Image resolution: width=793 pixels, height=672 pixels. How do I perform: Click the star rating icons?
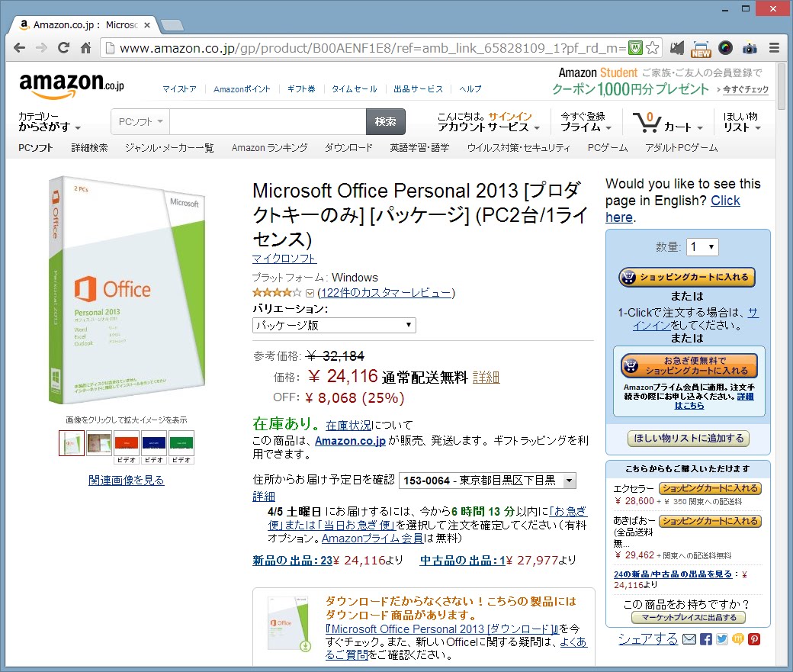(x=277, y=292)
